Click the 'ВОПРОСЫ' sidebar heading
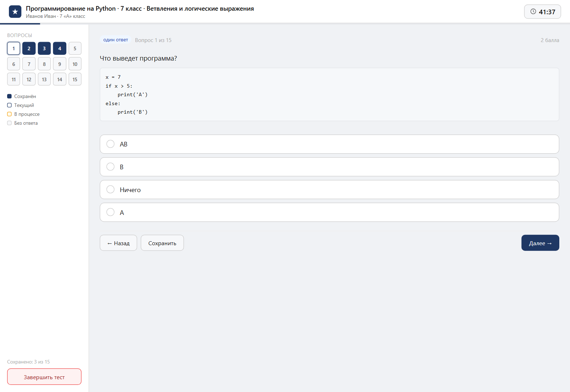570x392 pixels. [20, 35]
